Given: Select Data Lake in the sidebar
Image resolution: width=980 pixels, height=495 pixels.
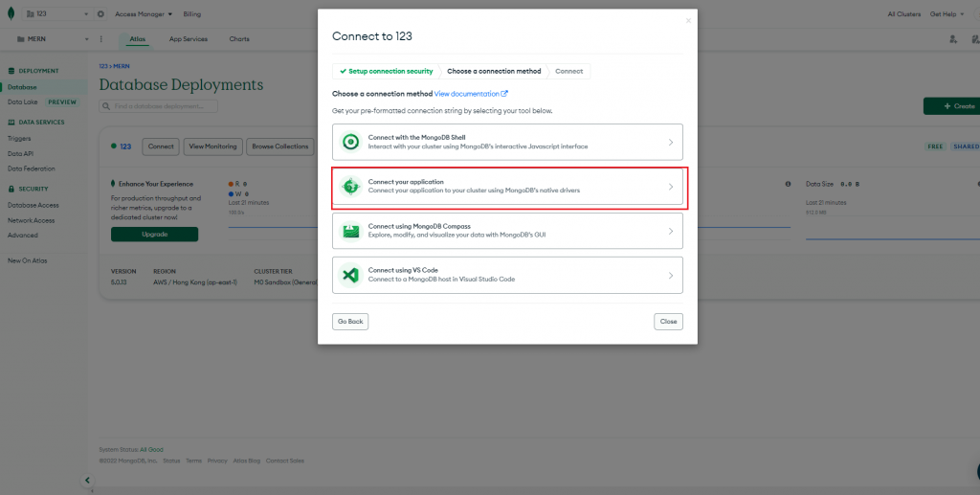Looking at the screenshot, I should coord(23,101).
